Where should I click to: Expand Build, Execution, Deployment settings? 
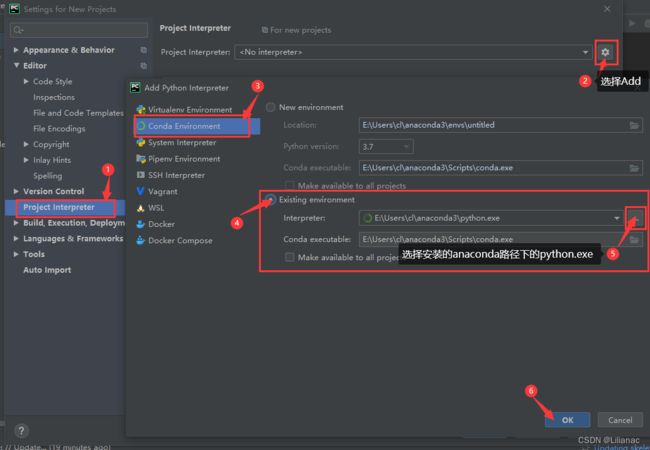(x=16, y=223)
